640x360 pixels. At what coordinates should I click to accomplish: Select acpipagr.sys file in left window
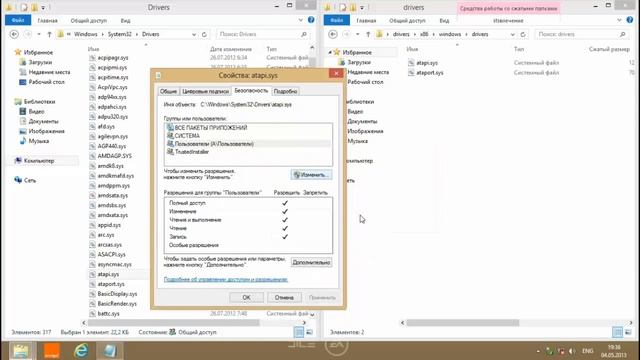tap(113, 58)
